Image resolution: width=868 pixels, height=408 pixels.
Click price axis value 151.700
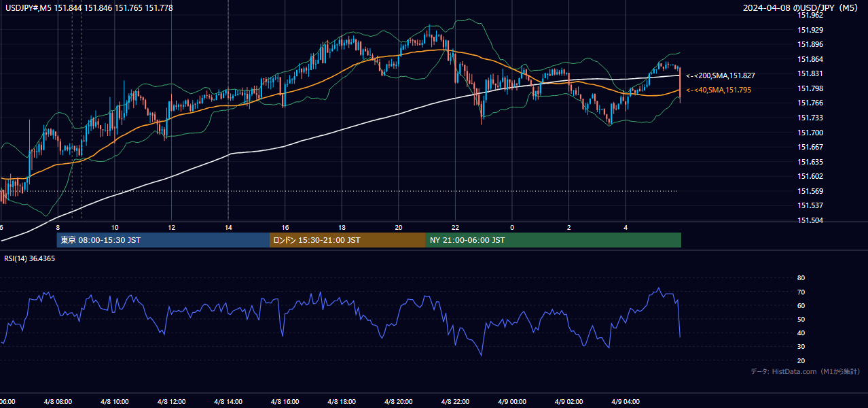[810, 133]
